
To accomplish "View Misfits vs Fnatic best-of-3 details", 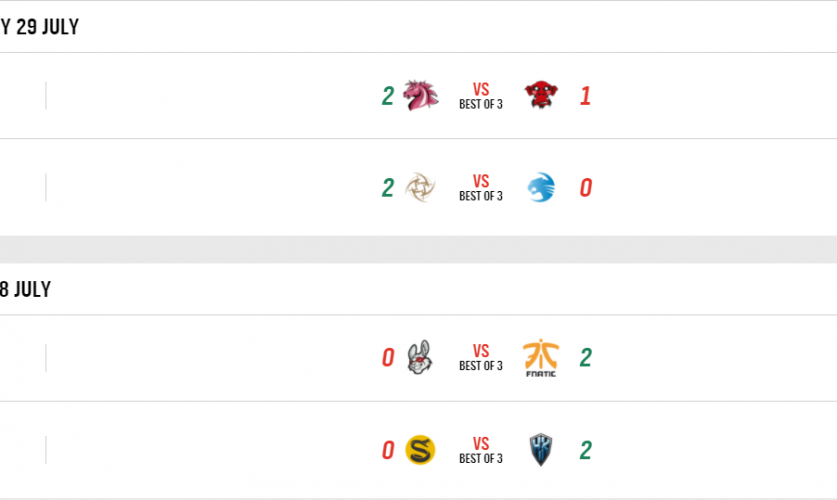I will pos(481,358).
